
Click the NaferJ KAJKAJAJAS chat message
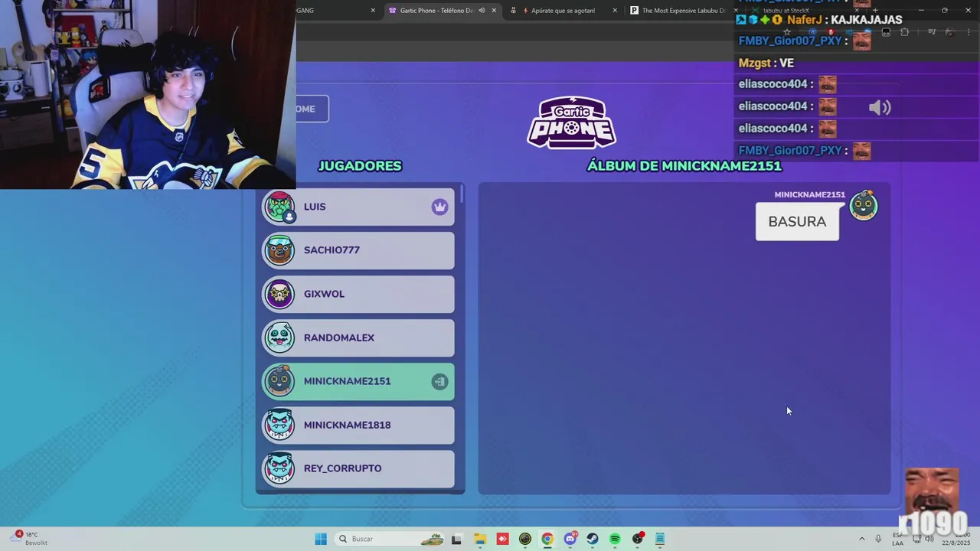(x=819, y=20)
